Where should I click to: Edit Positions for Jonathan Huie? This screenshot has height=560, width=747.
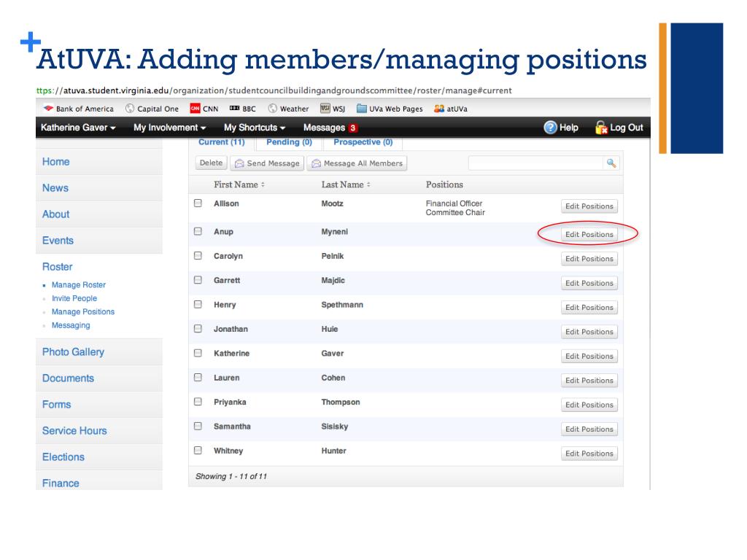pos(589,332)
